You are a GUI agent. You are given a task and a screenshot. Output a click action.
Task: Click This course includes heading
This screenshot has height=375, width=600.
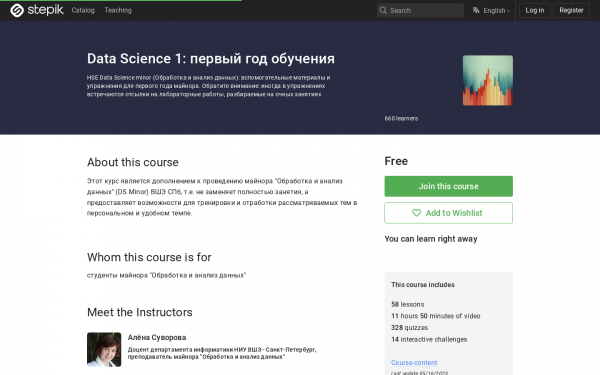point(423,285)
